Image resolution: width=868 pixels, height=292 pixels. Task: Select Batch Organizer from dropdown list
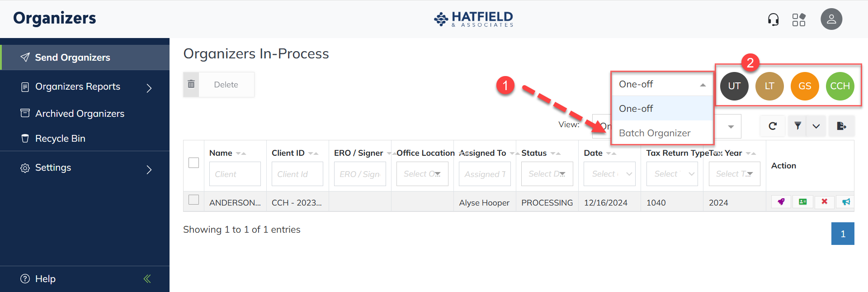[655, 133]
